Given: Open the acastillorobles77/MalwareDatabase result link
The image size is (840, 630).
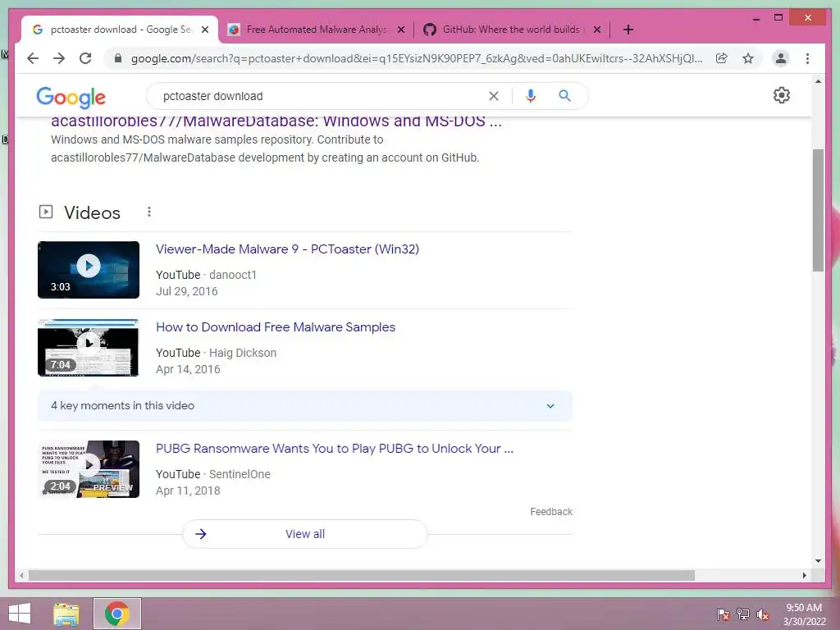Looking at the screenshot, I should coord(276,121).
